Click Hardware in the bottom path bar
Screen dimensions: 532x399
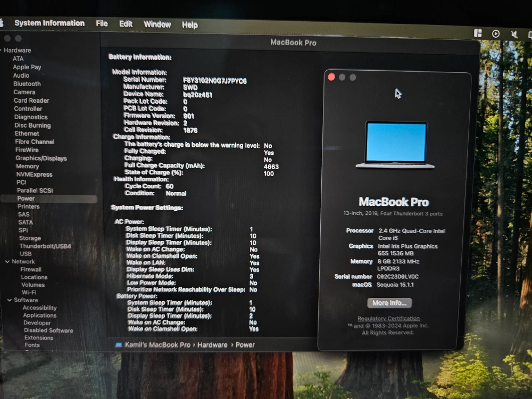click(x=212, y=345)
